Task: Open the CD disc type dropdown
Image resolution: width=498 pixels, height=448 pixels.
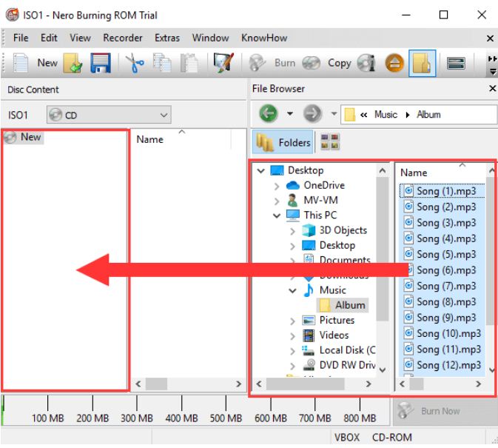Action: (109, 115)
